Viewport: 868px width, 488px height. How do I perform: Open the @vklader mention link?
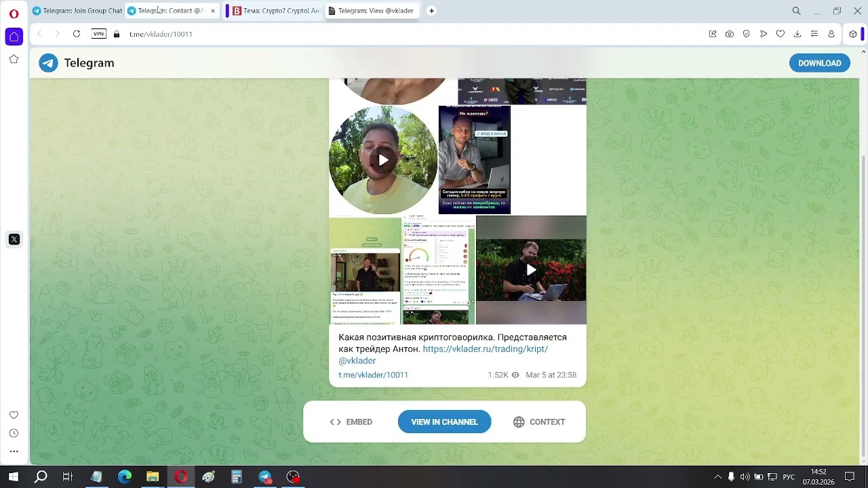tap(357, 361)
